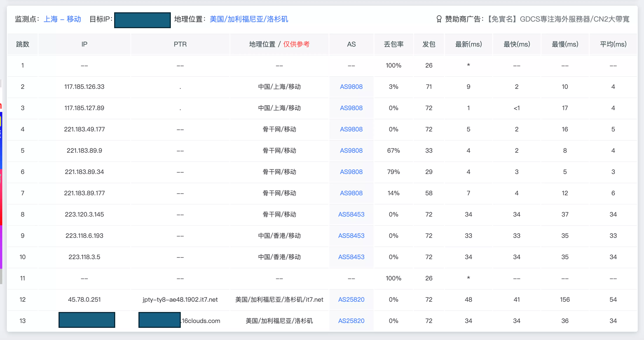Open AS58453 link in hop 8 row
Viewport: 644px width, 340px height.
pos(351,214)
